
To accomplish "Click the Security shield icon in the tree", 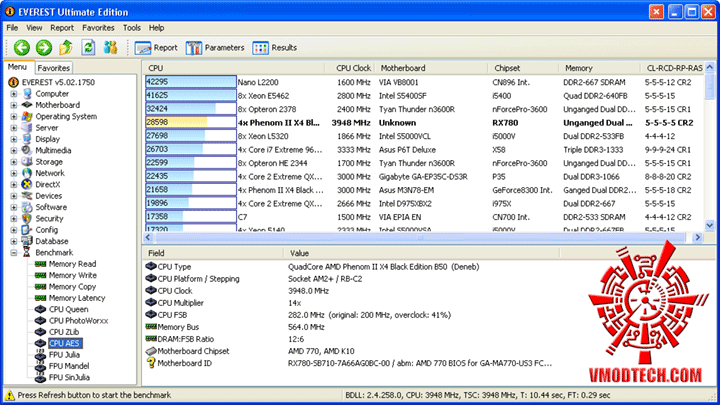I will (27, 219).
